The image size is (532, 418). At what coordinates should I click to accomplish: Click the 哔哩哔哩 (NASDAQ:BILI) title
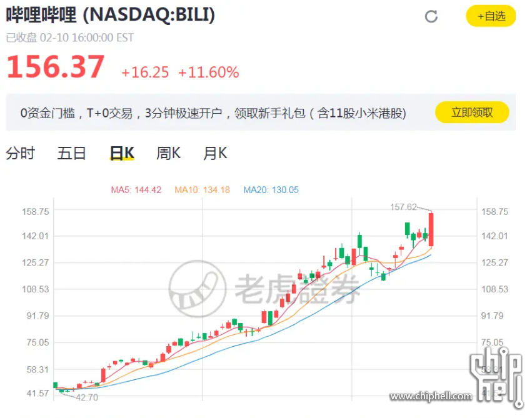click(x=111, y=15)
